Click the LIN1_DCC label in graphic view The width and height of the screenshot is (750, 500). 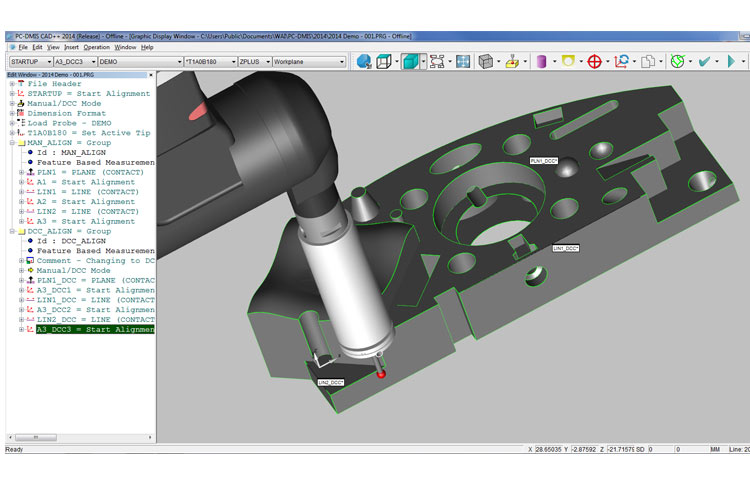point(566,248)
